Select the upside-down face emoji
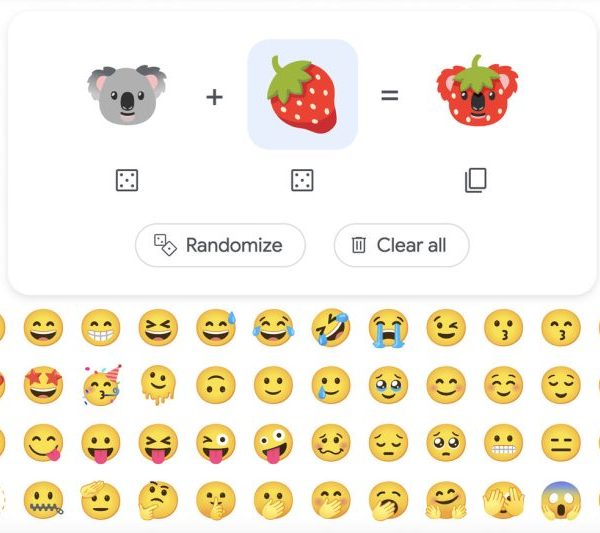Screen dimensions: 600x533 (x=216, y=385)
